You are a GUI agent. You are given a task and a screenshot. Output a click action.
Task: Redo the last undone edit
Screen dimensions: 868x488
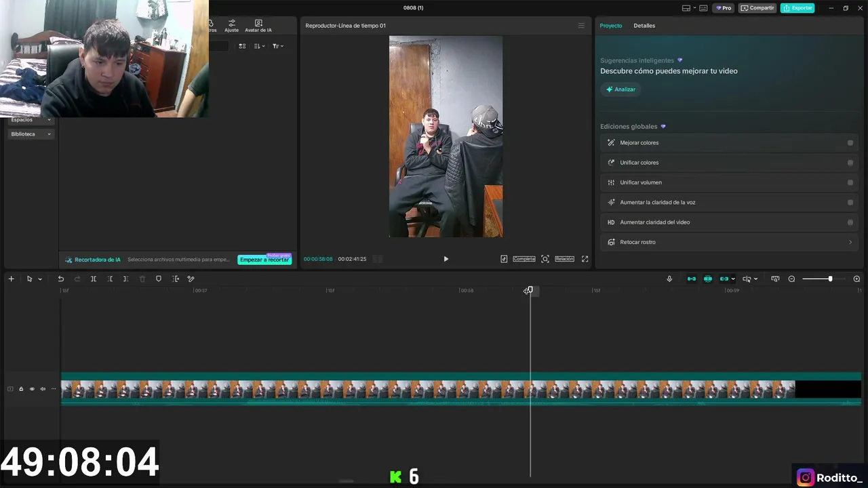77,279
